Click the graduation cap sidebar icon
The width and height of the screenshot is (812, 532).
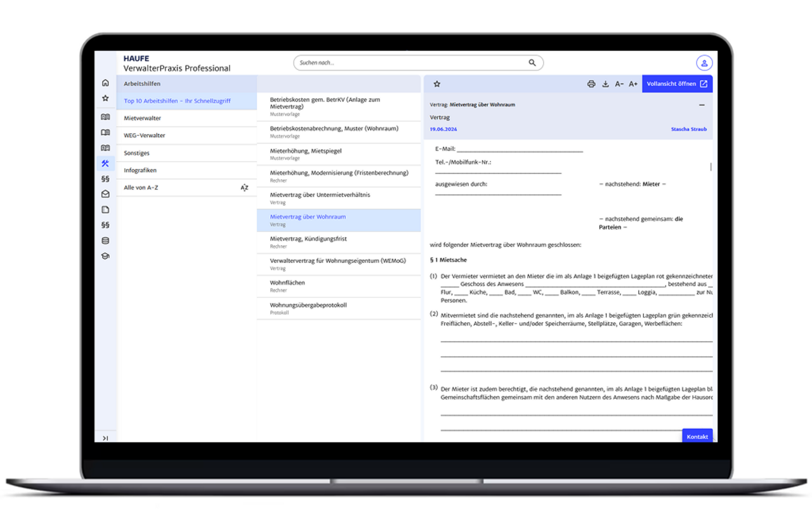click(x=105, y=256)
